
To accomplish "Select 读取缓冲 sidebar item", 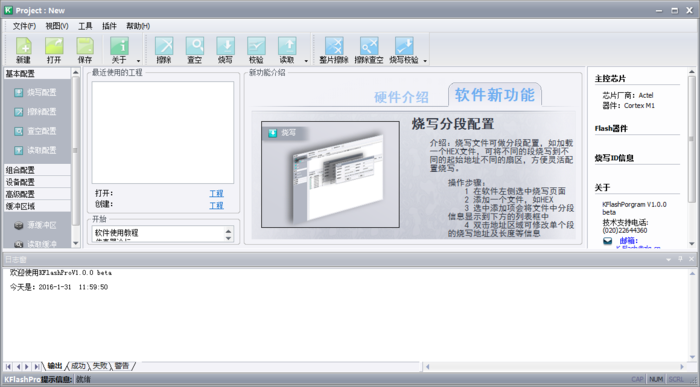I will [x=36, y=244].
